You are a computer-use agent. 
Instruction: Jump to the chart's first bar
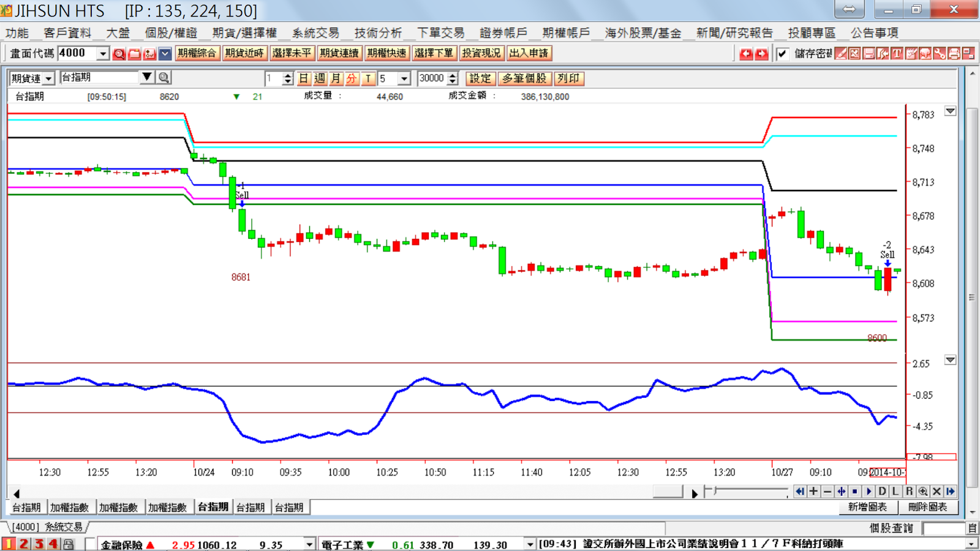[x=799, y=491]
